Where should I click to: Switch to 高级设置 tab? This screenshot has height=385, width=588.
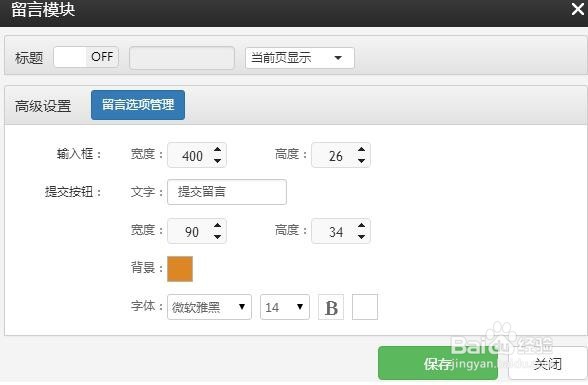click(43, 106)
